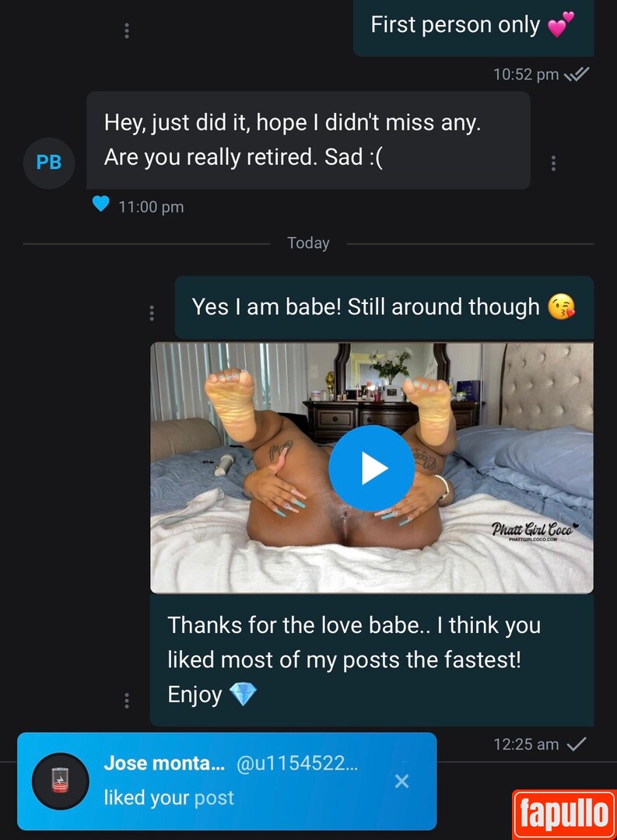Click the fapullo logo badge

(x=564, y=814)
